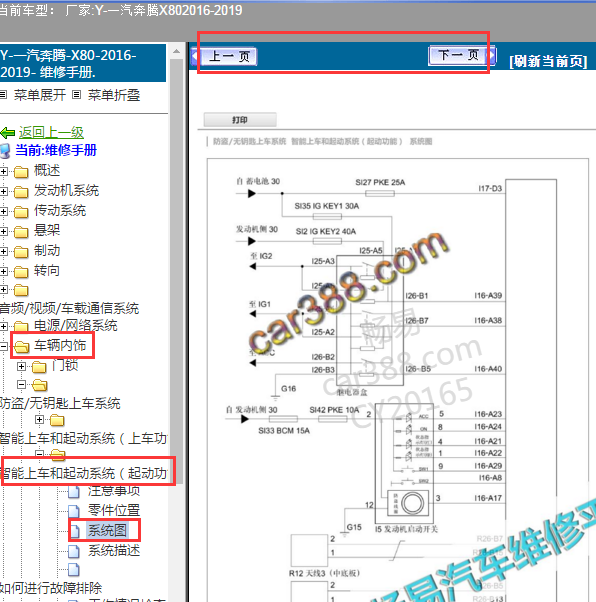
Task: Click the 一汽奔腾-X80 维修手册 header
Action: (x=82, y=63)
